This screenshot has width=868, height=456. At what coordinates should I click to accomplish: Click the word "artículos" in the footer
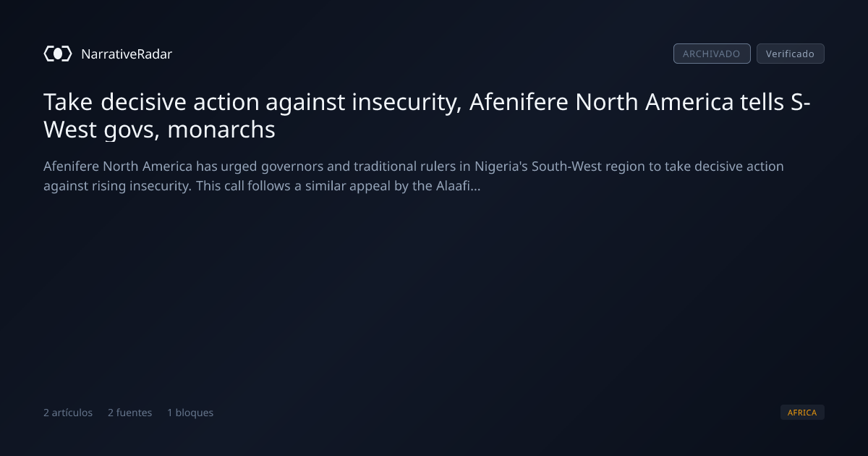[x=72, y=413]
